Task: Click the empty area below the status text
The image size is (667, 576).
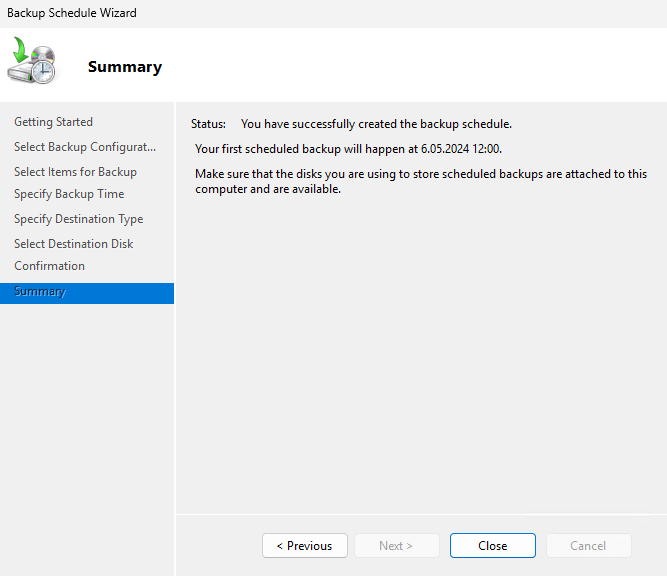Action: [x=420, y=350]
